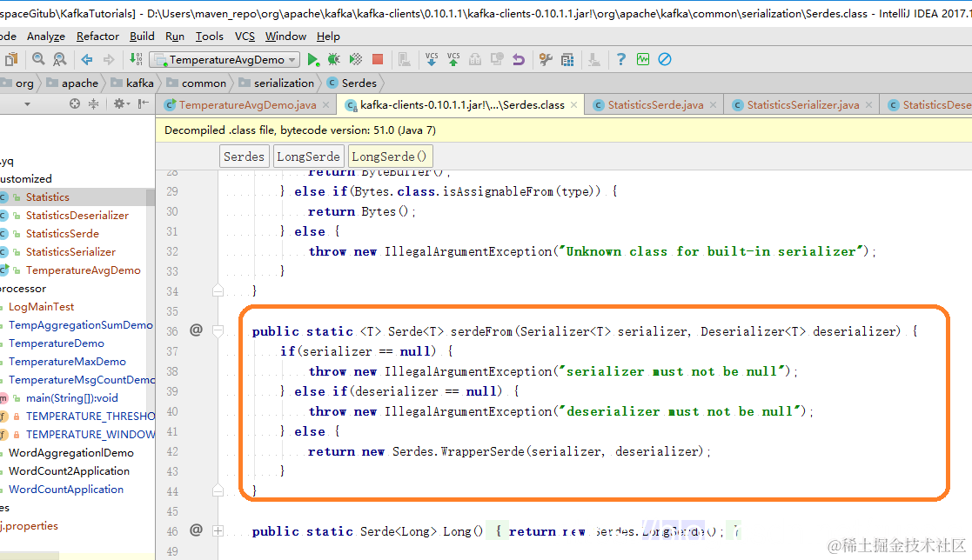This screenshot has height=560, width=972.
Task: Switch to the StatisticsSerializer.java tab
Action: (x=803, y=104)
